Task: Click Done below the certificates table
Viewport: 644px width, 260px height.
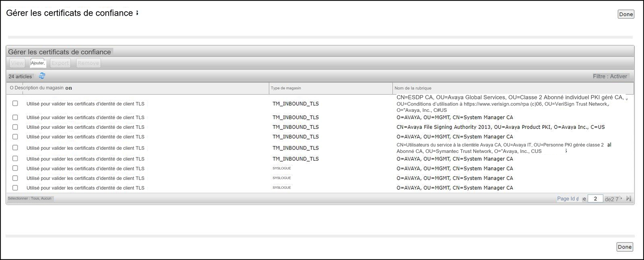Action: pyautogui.click(x=625, y=247)
